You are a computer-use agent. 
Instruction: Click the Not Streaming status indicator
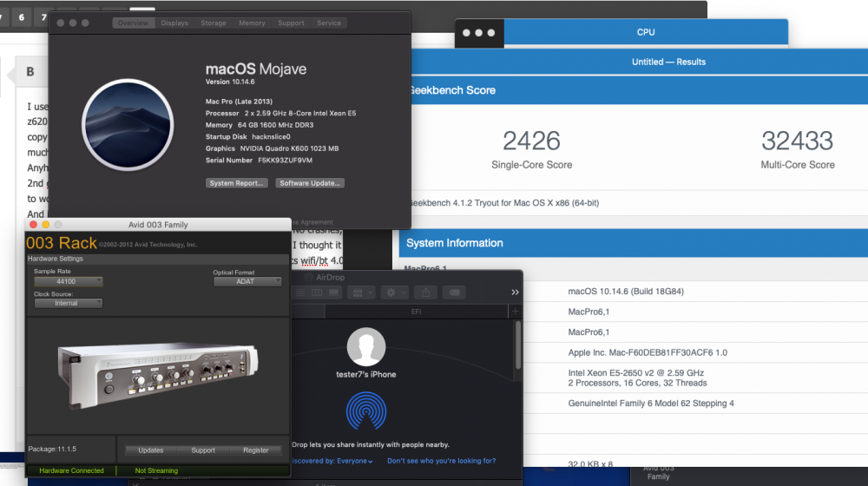(156, 470)
